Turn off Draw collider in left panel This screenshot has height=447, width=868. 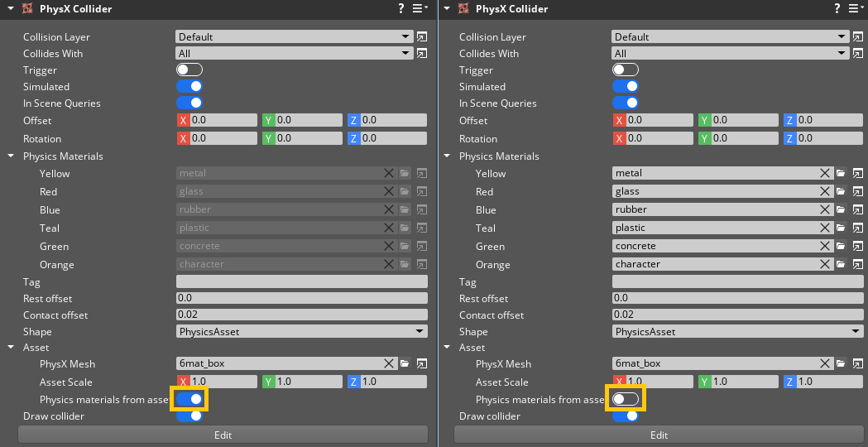pos(189,416)
